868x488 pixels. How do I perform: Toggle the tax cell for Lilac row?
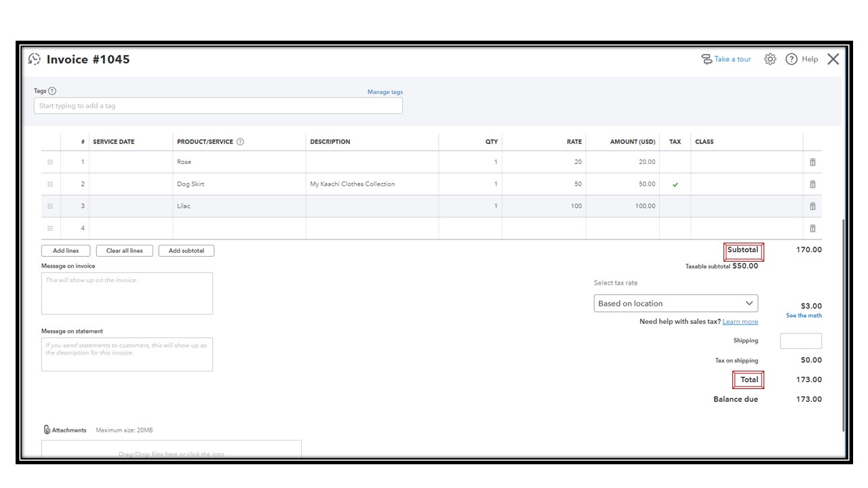point(675,206)
